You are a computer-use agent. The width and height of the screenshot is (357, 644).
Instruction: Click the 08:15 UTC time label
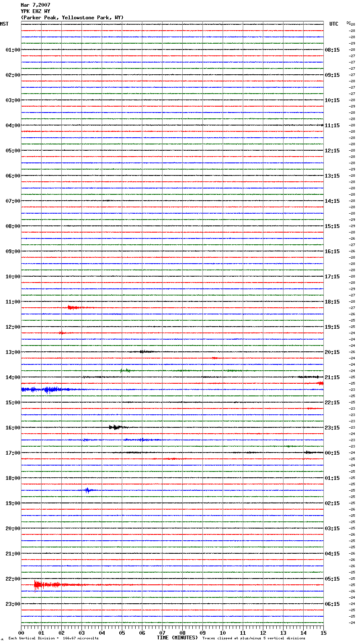(x=332, y=50)
